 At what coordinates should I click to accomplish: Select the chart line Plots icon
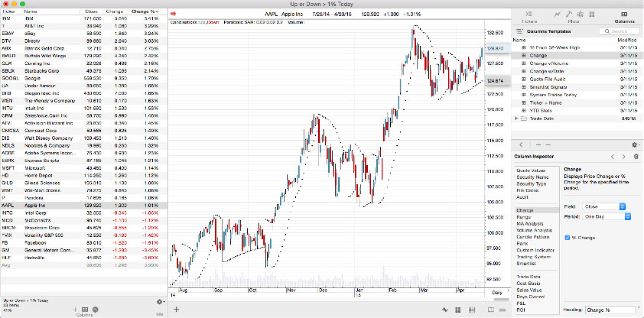(557, 14)
